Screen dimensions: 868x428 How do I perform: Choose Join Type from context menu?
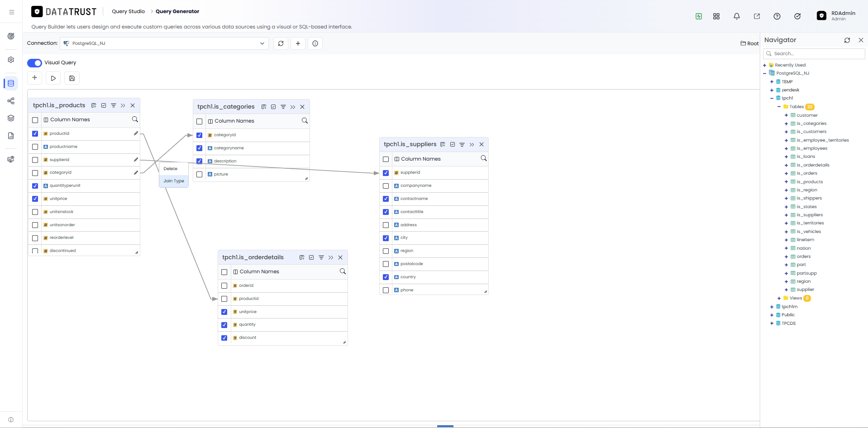point(174,181)
